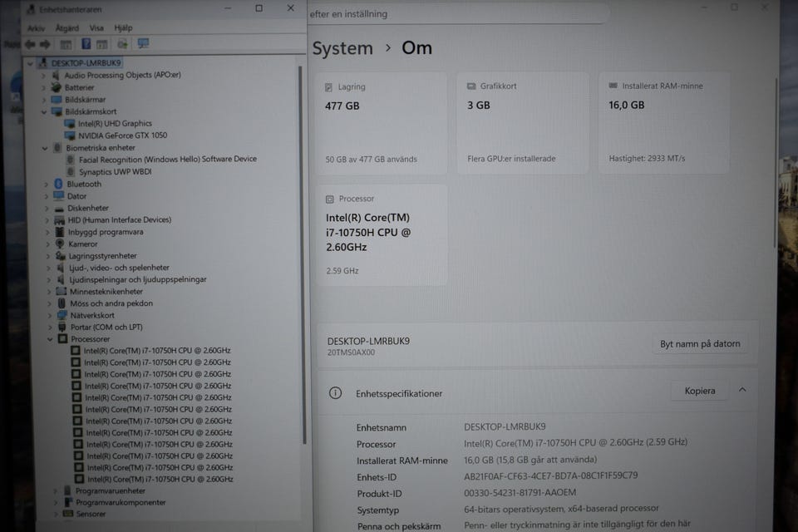
Task: Open the Arkiv menu
Action: pyautogui.click(x=36, y=27)
